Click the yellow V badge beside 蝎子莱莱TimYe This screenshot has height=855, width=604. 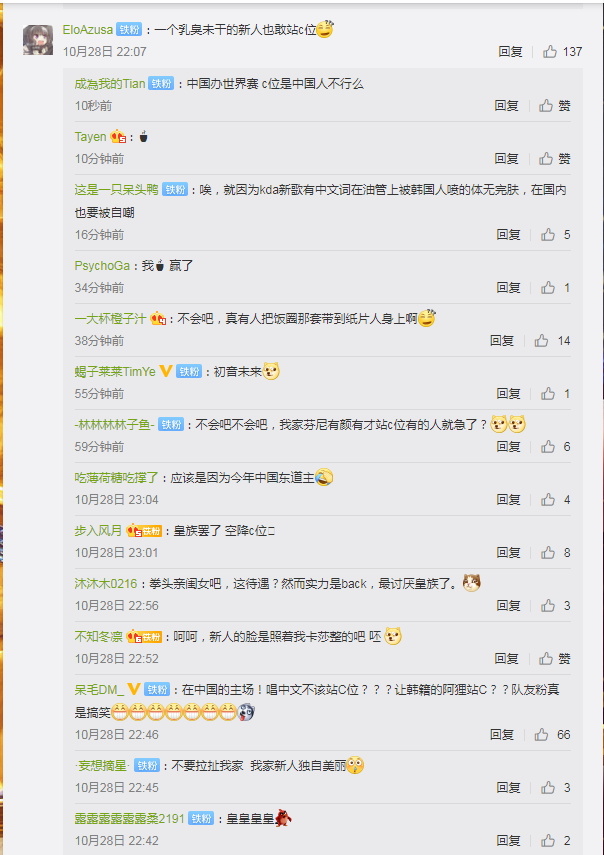click(x=166, y=371)
